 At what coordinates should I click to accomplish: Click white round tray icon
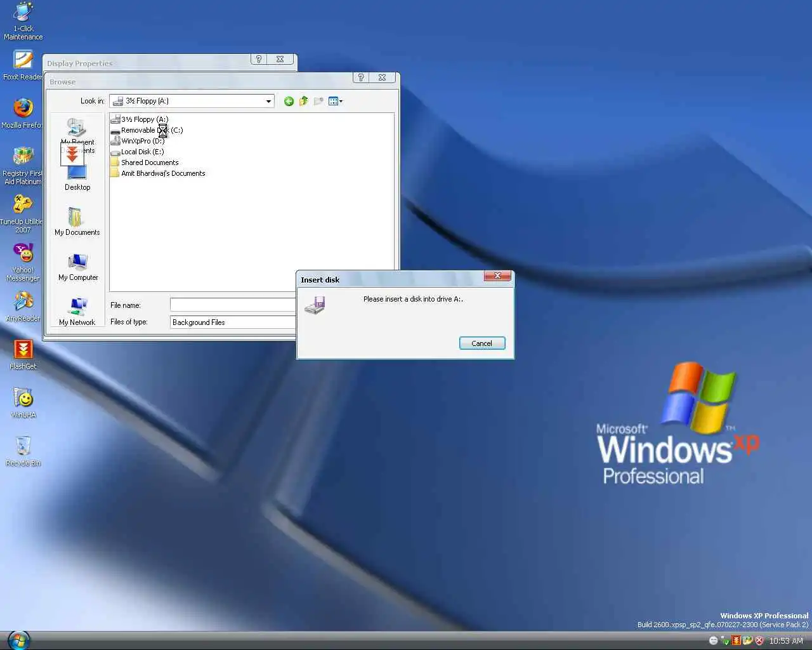pos(714,641)
